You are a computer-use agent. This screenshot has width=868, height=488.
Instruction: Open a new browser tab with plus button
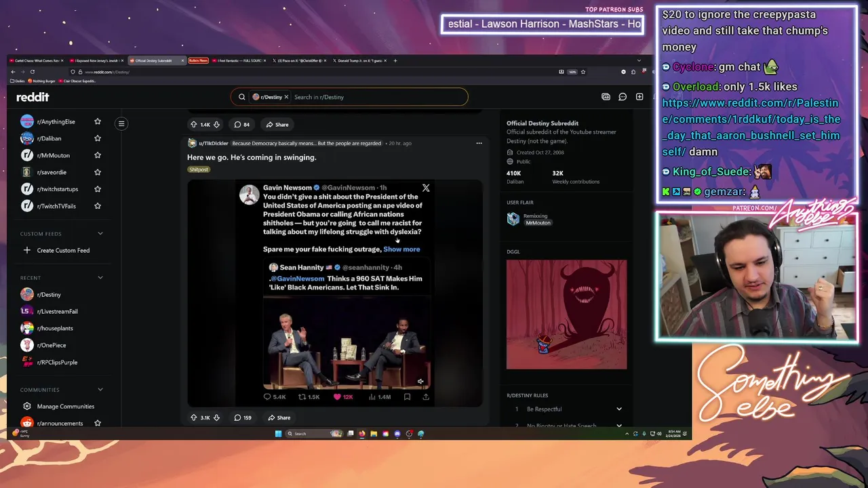click(x=395, y=60)
